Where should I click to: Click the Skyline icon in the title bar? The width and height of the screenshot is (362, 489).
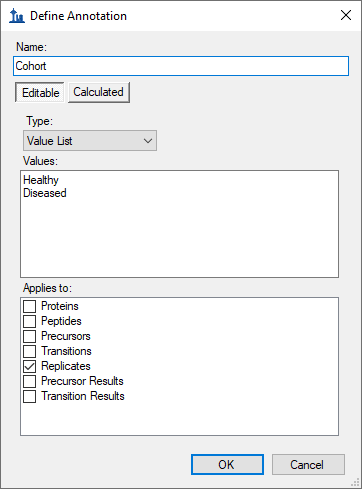coord(17,16)
